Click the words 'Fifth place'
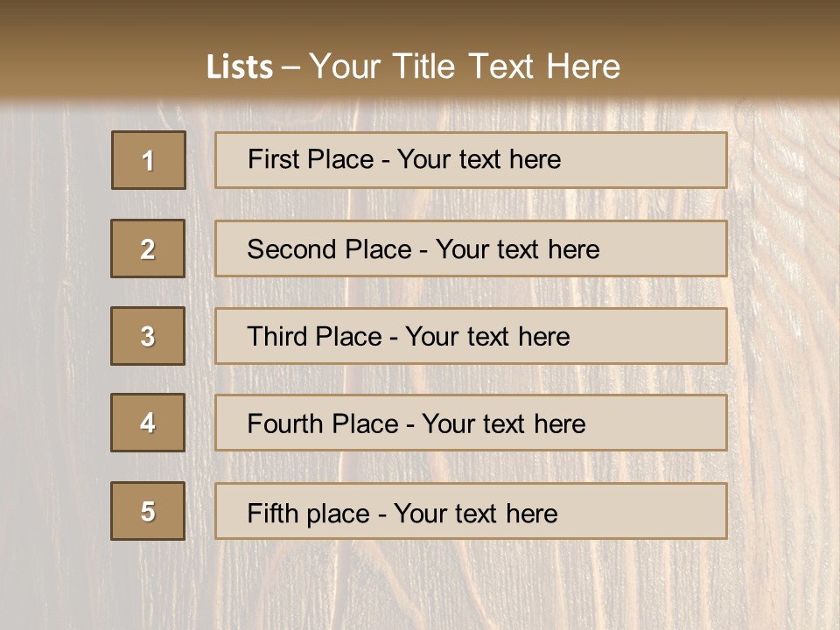840x630 pixels. pyautogui.click(x=309, y=514)
